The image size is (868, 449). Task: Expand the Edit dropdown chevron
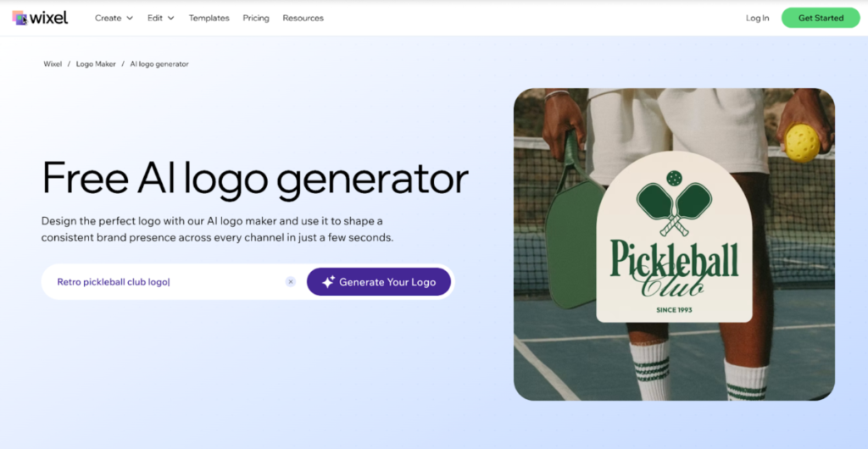(171, 19)
